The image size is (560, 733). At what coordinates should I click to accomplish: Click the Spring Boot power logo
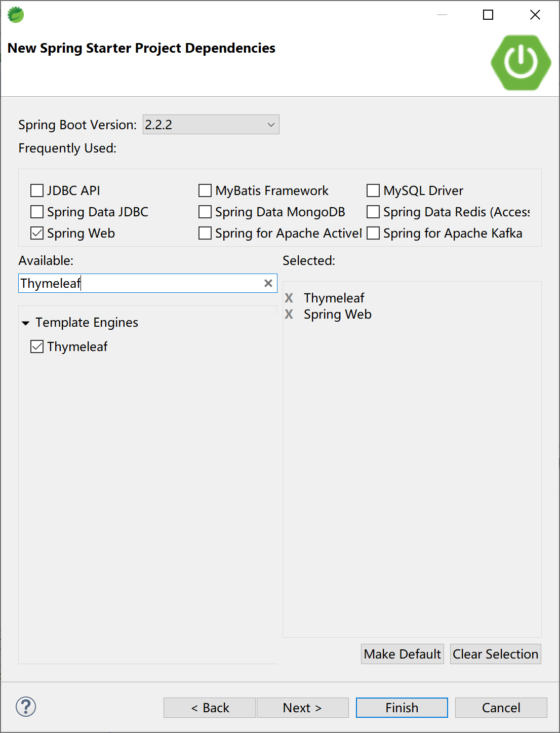point(521,63)
